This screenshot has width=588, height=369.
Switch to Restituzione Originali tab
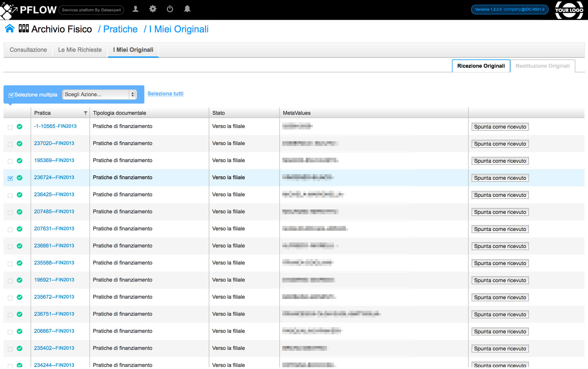[x=542, y=66]
